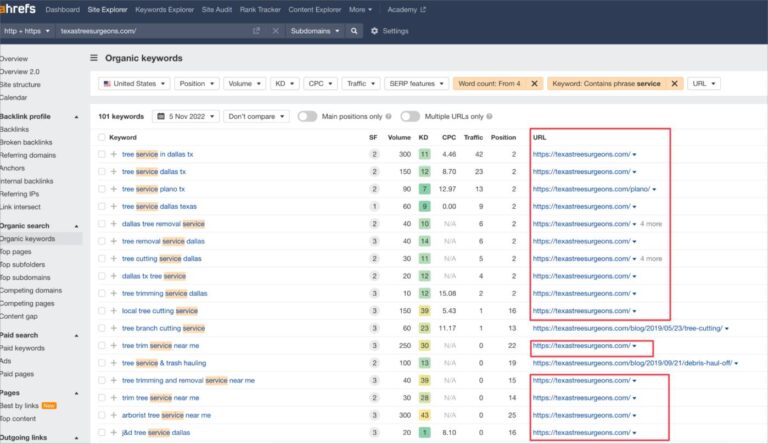Open URL in new tab icon

pyautogui.click(x=256, y=31)
